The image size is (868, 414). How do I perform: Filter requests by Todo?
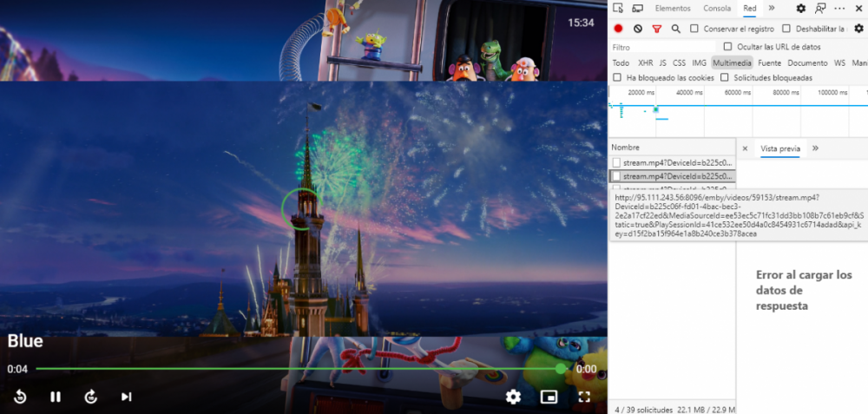point(621,63)
